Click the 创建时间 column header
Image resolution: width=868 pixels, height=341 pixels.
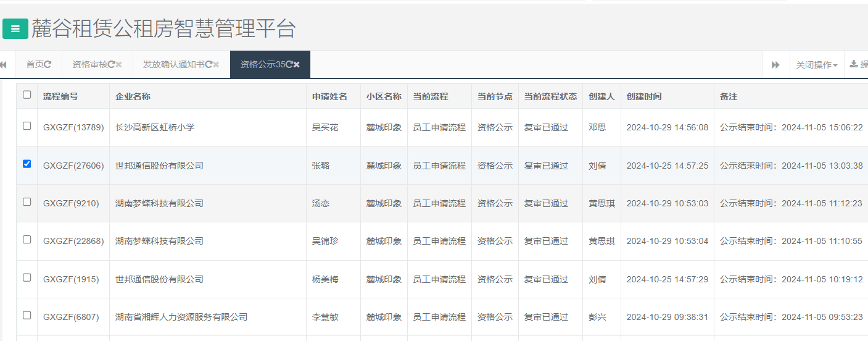coord(643,96)
